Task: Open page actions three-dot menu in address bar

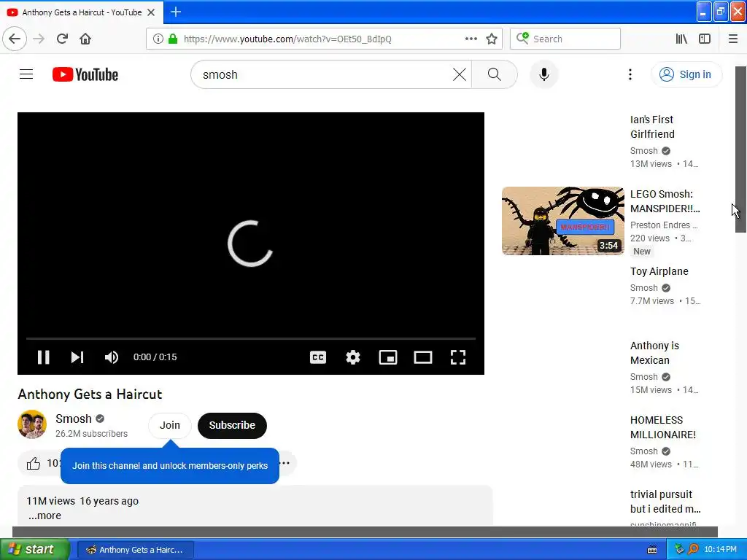Action: (x=471, y=39)
